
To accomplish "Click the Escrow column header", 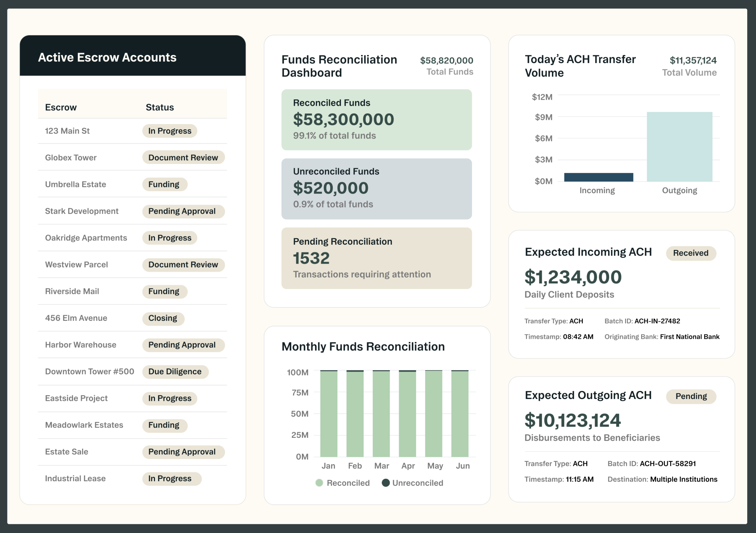I will click(61, 108).
